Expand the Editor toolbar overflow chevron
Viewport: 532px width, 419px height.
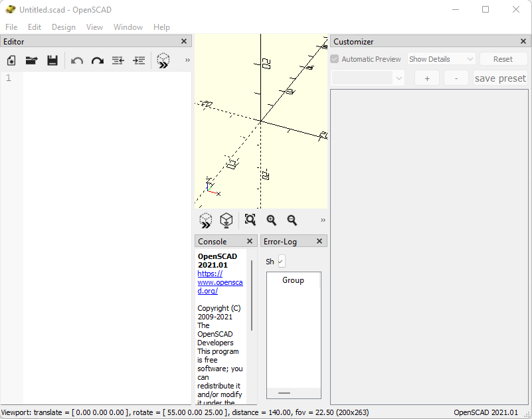tap(187, 60)
